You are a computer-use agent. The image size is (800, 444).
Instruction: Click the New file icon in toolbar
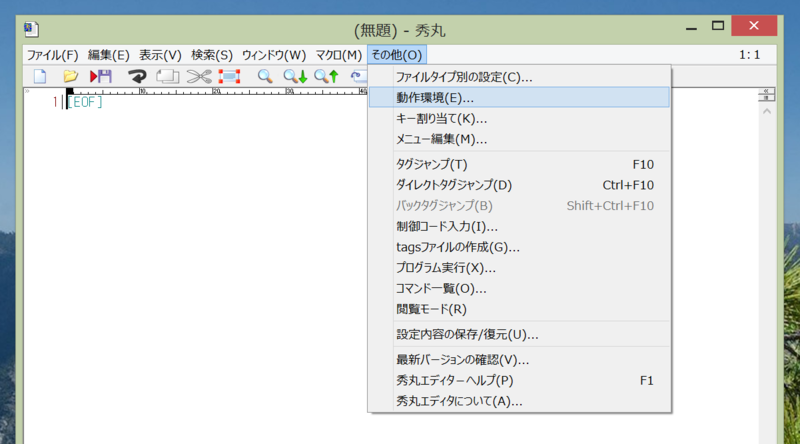pos(40,77)
